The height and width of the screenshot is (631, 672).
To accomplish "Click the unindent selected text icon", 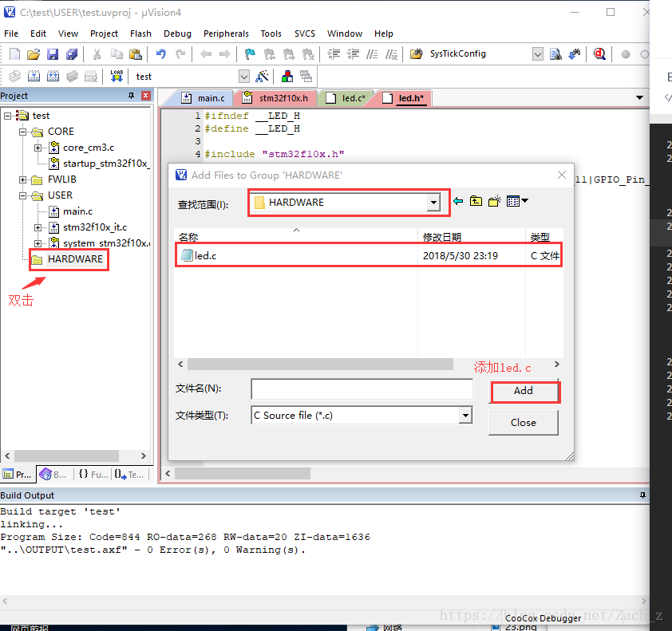I will (353, 54).
